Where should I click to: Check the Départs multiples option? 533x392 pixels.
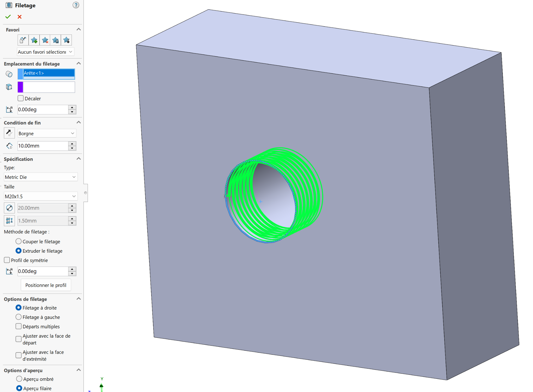[x=18, y=326]
